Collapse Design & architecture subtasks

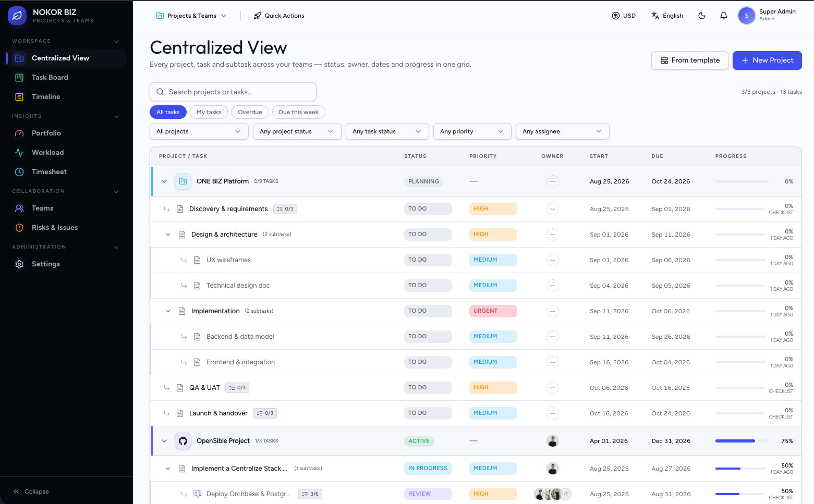(x=168, y=235)
